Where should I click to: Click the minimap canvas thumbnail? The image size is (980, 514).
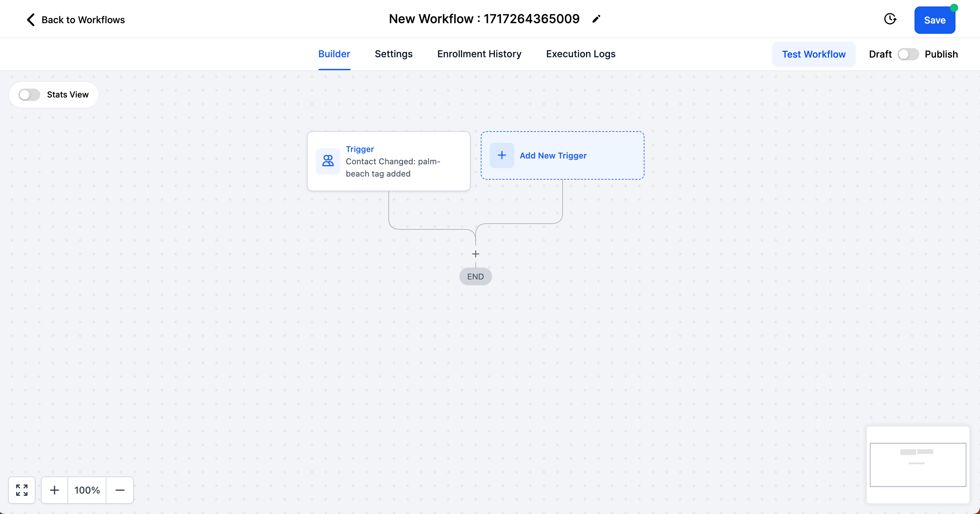(x=918, y=465)
